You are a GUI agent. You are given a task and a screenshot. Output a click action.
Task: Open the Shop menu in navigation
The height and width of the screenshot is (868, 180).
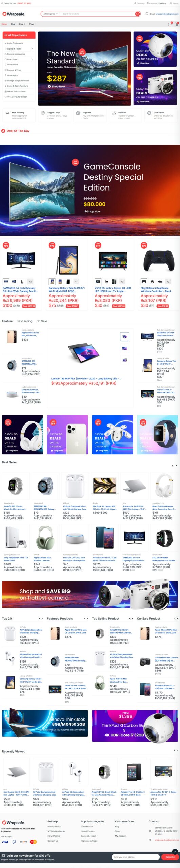[x=22, y=24]
